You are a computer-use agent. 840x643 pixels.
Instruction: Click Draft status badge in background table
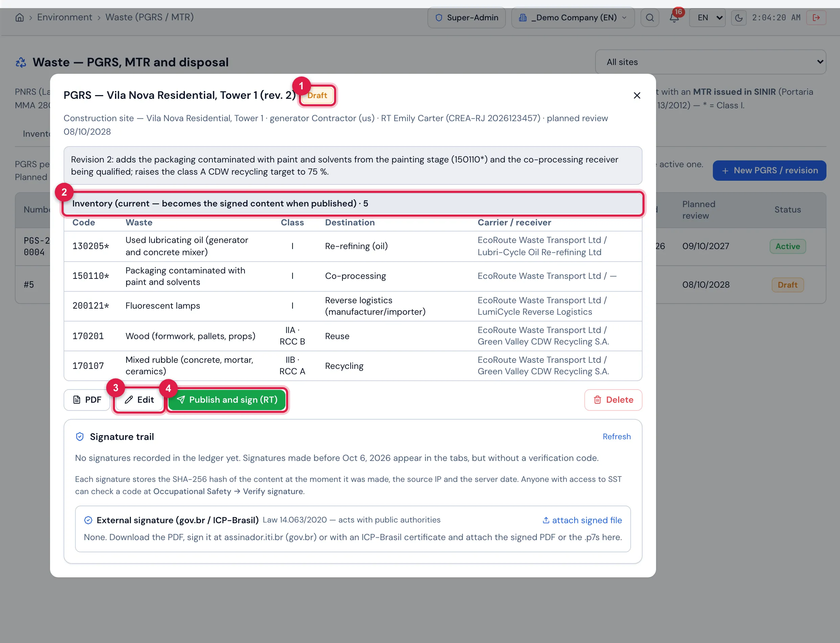787,285
